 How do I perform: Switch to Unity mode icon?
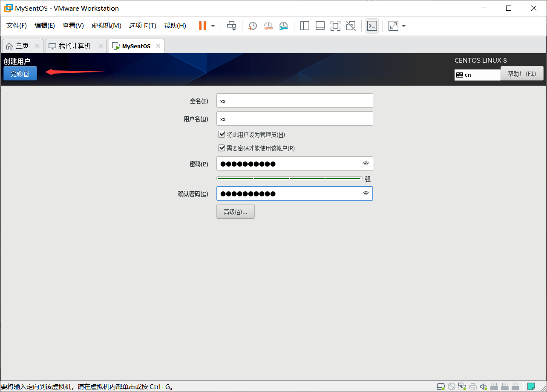351,26
